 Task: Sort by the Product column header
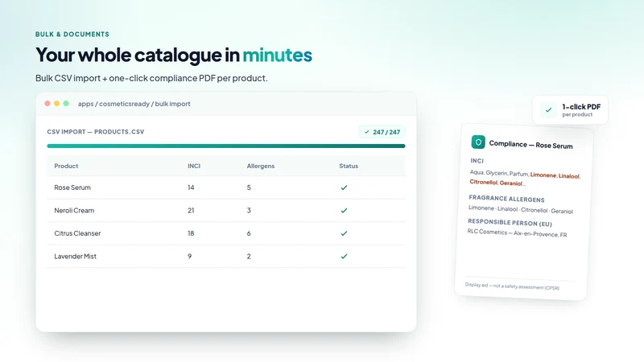point(66,166)
